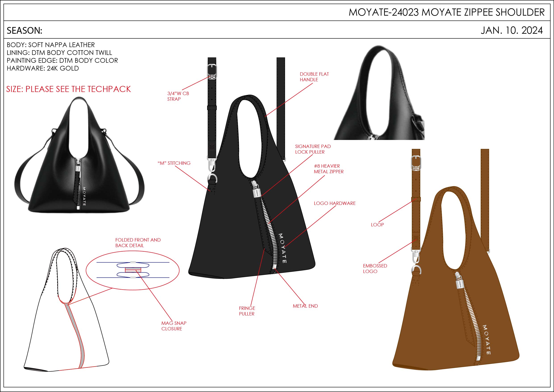The image size is (554, 392).
Task: Click the "FRINGE PULLER" callout text
Action: click(247, 311)
